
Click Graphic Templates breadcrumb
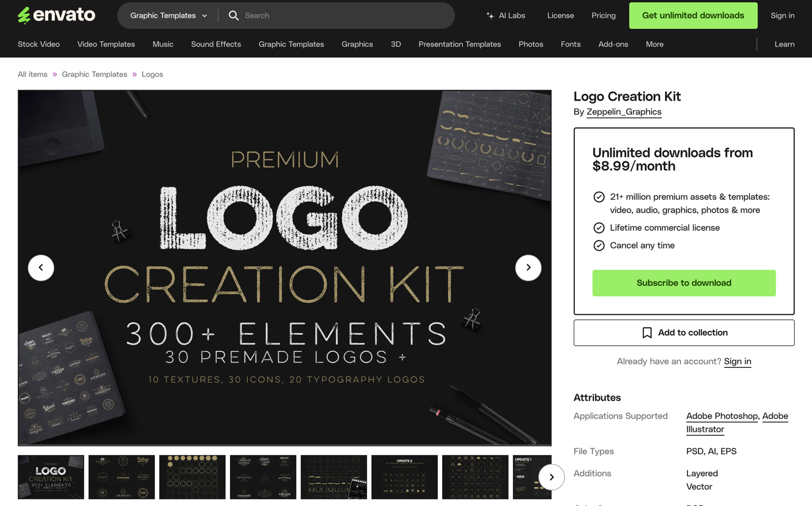(x=95, y=74)
